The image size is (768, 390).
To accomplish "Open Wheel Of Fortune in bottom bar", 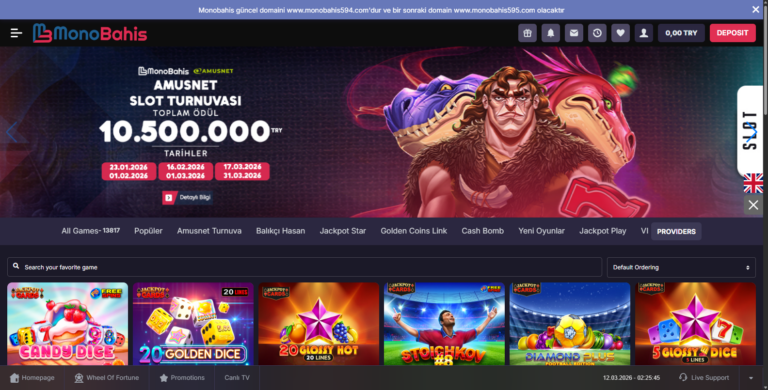I will click(106, 378).
